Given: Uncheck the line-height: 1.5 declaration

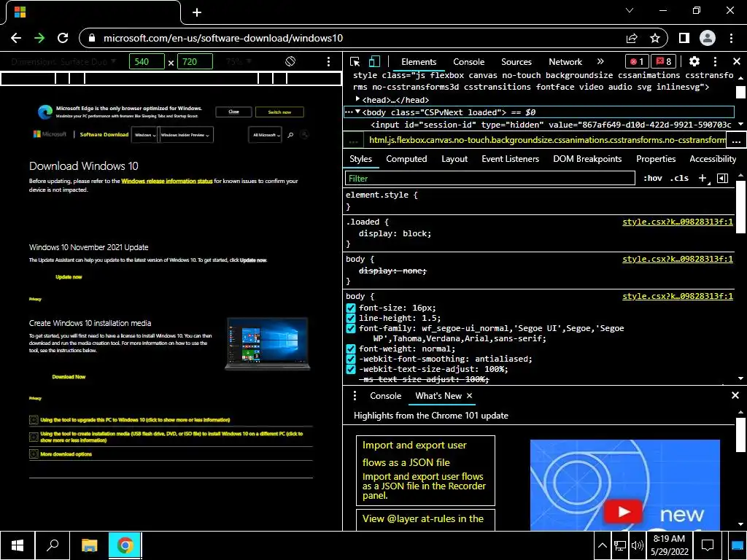Looking at the screenshot, I should coord(351,318).
